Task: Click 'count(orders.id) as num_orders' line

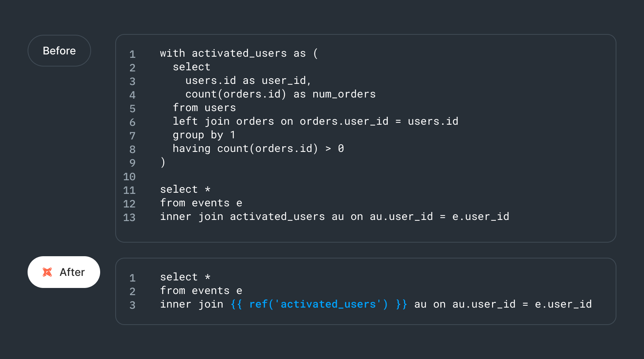Action: click(280, 94)
